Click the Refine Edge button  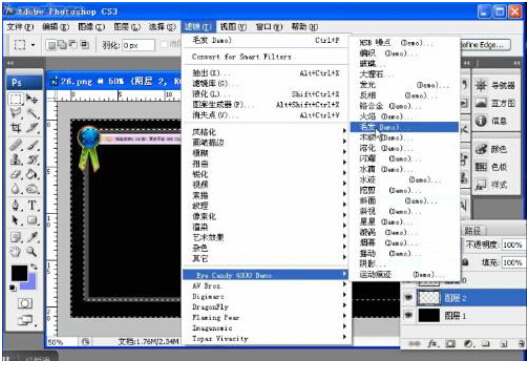(485, 45)
